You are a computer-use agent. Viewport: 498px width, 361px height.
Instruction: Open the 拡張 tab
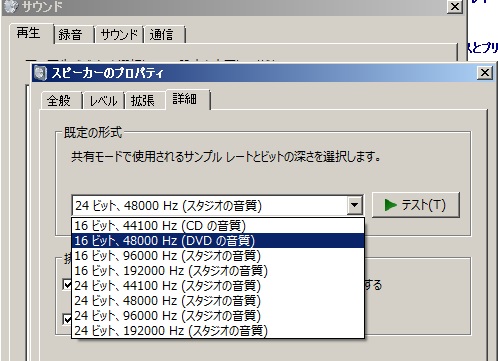[144, 100]
